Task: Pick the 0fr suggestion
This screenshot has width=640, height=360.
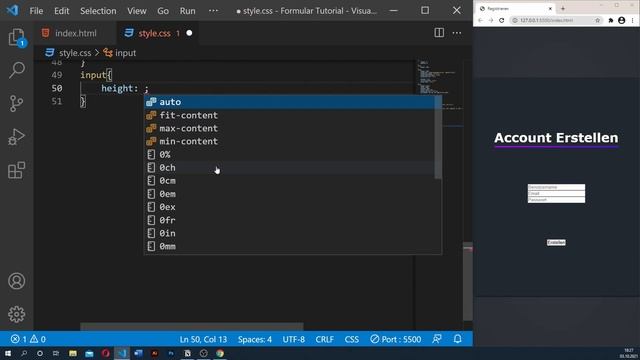Action: (290, 220)
